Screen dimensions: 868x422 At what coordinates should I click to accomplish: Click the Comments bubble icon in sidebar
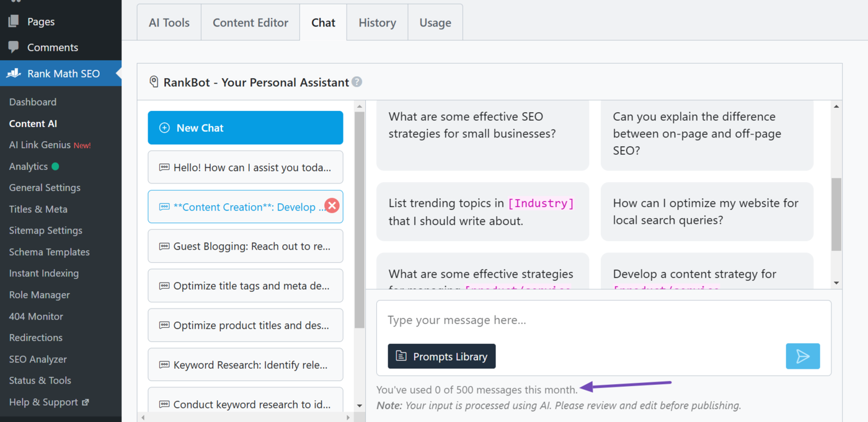pyautogui.click(x=14, y=47)
